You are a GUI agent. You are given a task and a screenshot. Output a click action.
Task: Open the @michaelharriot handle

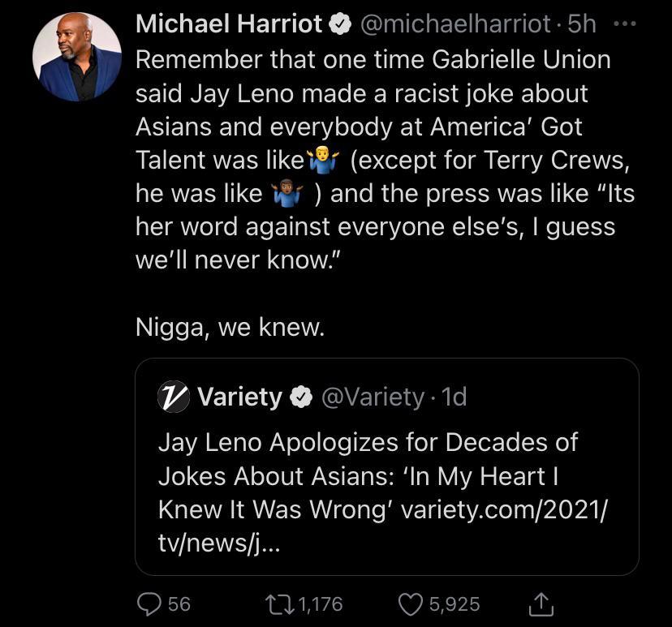454,24
